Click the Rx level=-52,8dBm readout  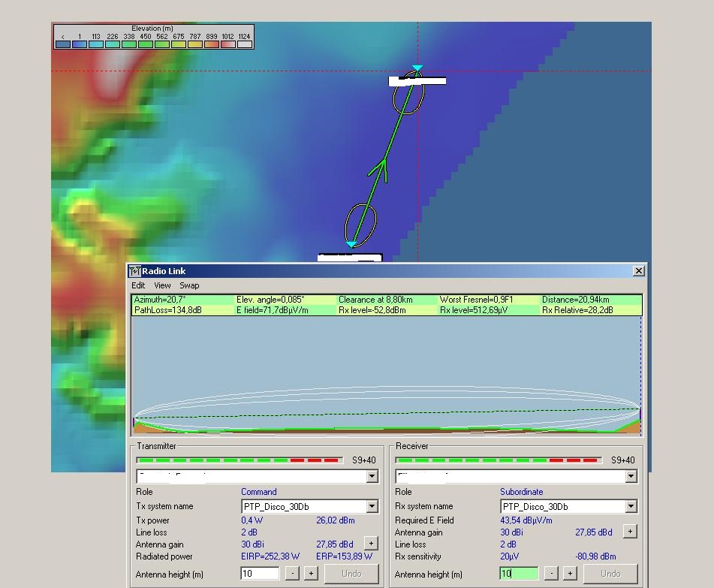pyautogui.click(x=372, y=310)
